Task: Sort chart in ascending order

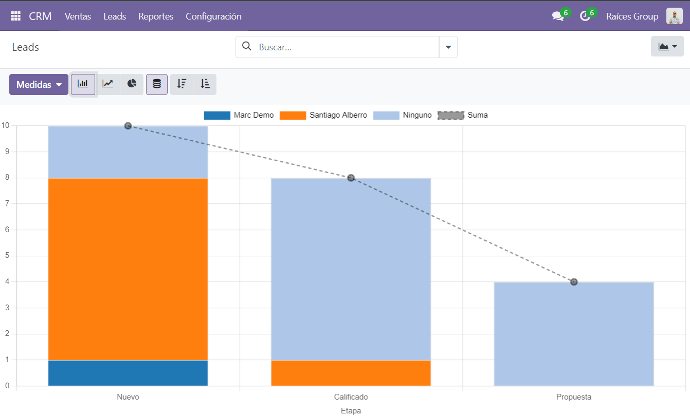Action: [205, 85]
